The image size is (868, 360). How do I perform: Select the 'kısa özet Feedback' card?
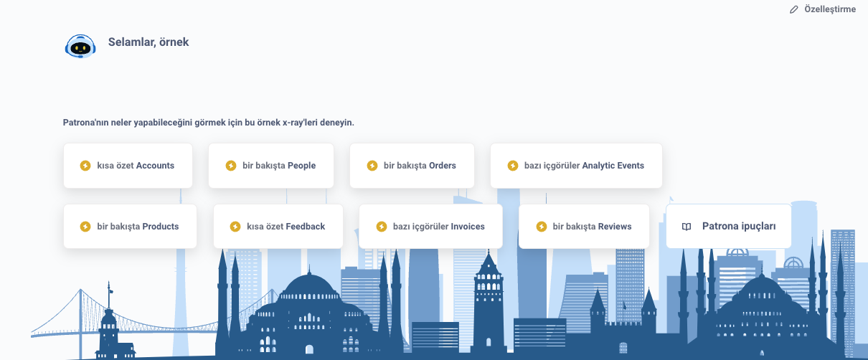click(x=286, y=227)
